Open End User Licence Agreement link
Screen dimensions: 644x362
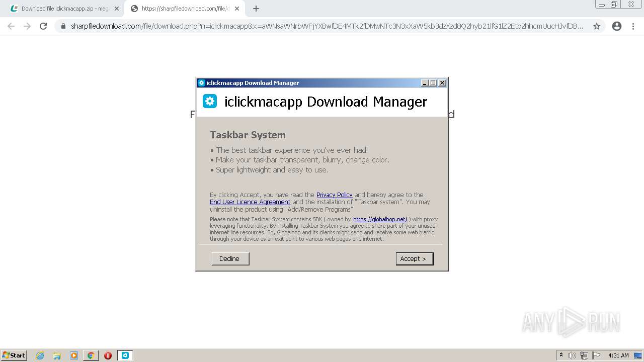coord(250,202)
